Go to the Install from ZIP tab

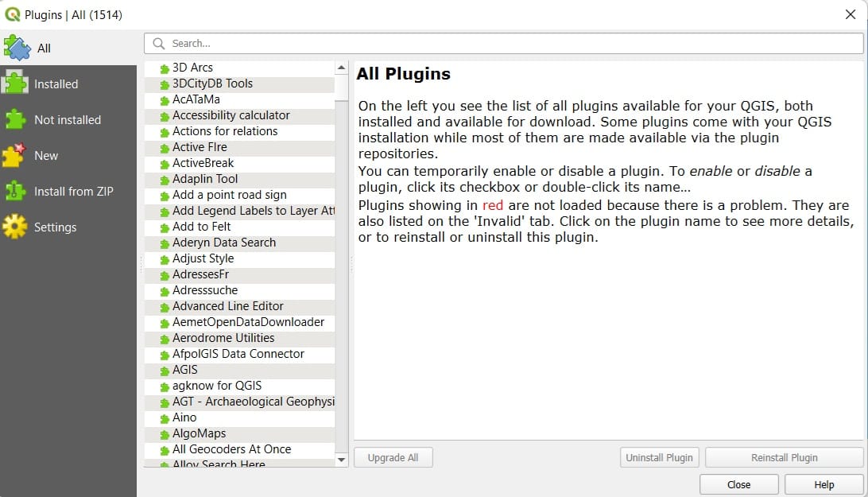tap(68, 191)
